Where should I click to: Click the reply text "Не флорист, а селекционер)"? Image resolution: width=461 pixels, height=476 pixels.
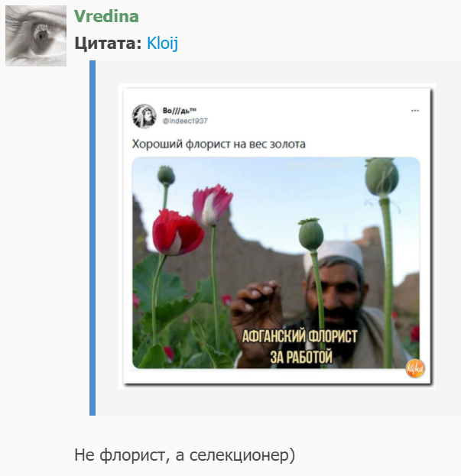185,455
